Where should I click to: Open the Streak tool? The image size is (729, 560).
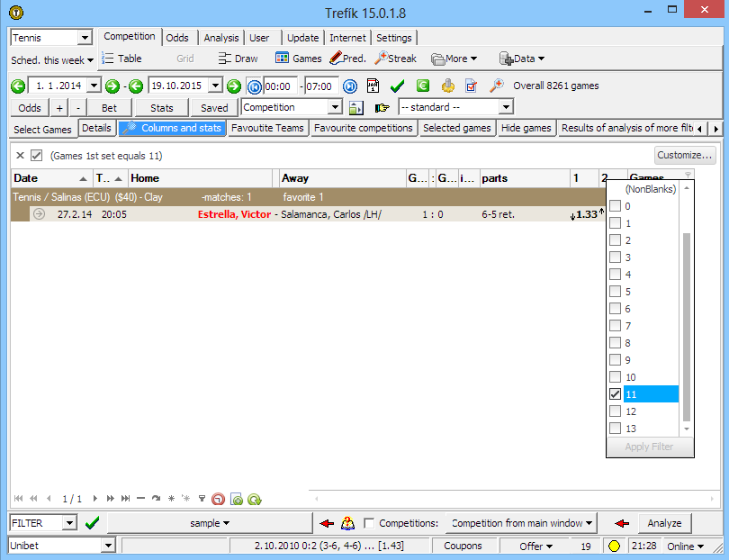tap(395, 59)
